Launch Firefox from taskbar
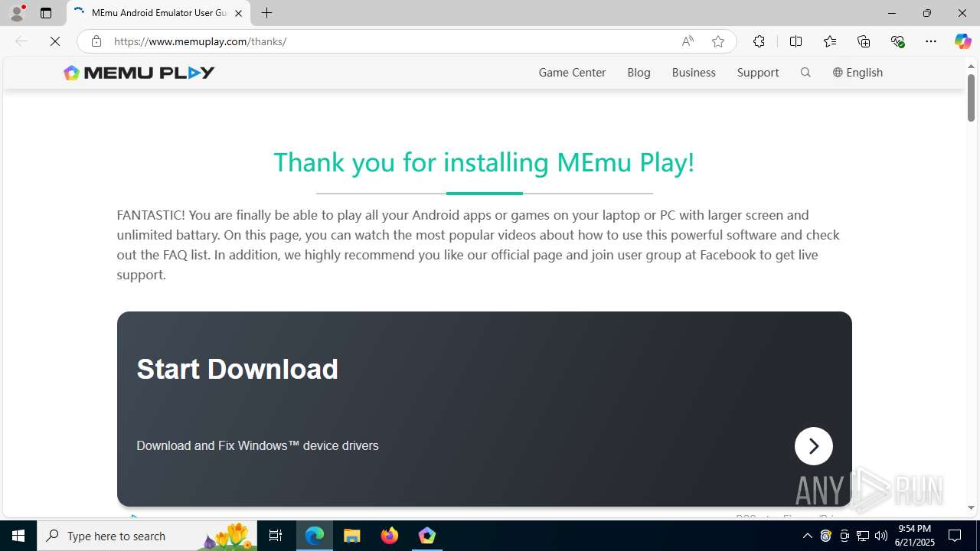This screenshot has height=551, width=980. pos(390,536)
